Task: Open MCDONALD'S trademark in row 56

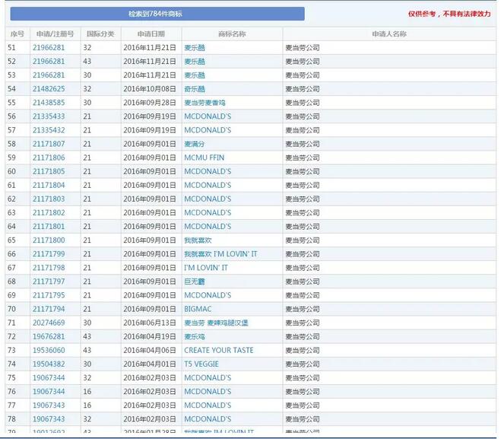Action: coord(208,116)
